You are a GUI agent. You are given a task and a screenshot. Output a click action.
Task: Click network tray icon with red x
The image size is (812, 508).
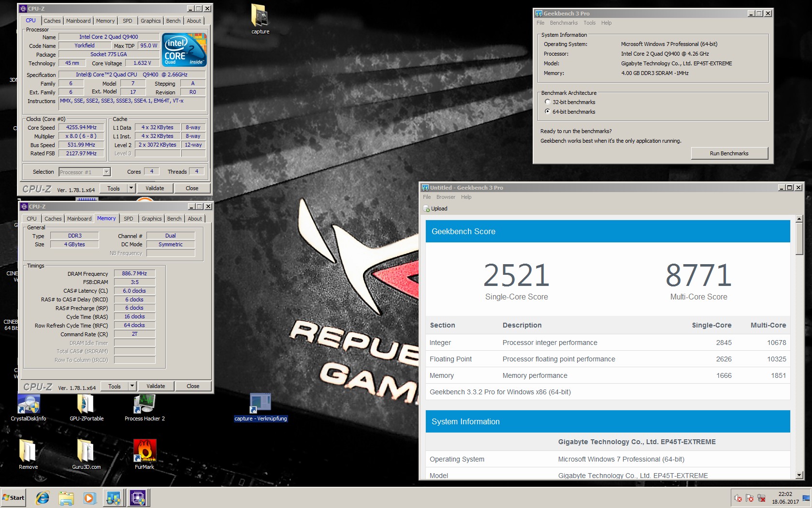point(761,498)
